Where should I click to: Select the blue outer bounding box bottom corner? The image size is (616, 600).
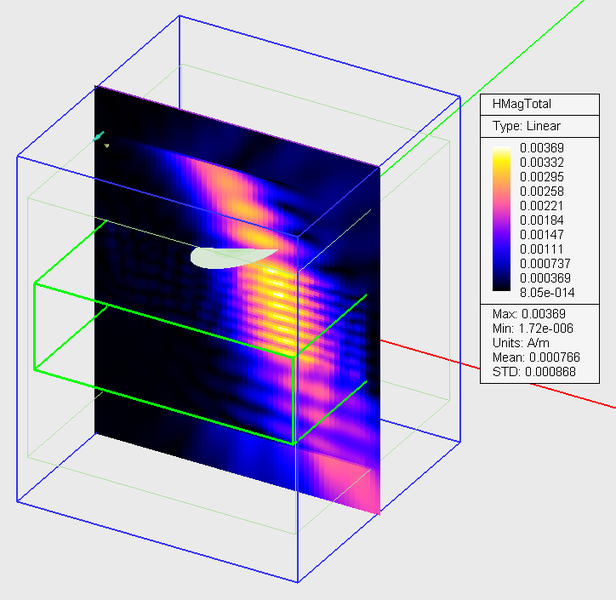tap(298, 582)
